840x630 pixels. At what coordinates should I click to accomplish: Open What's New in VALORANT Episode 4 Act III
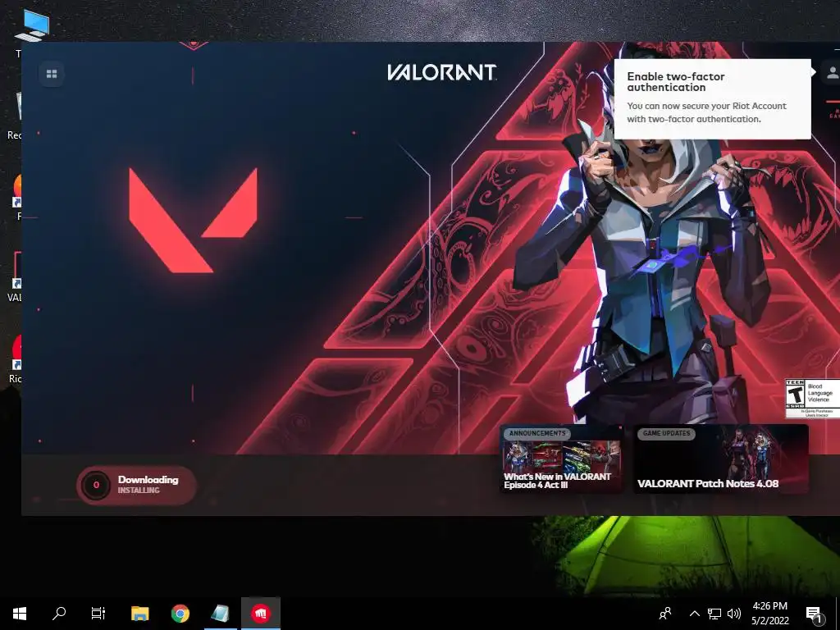point(561,459)
